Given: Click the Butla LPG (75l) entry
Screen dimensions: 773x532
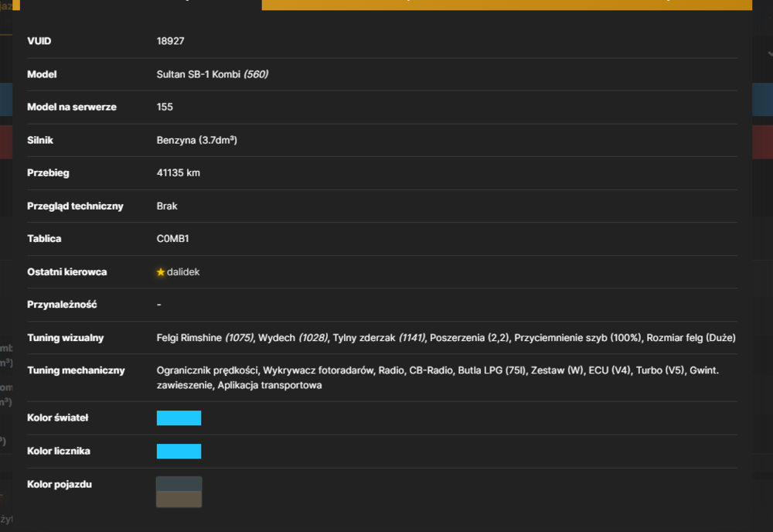Looking at the screenshot, I should click(492, 370).
